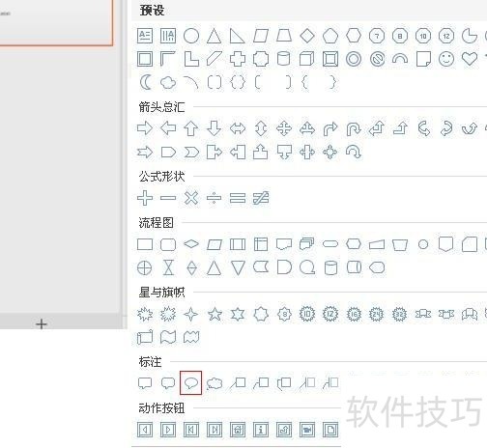This screenshot has width=487, height=448.
Task: Insert the Home action button
Action: pos(238,430)
